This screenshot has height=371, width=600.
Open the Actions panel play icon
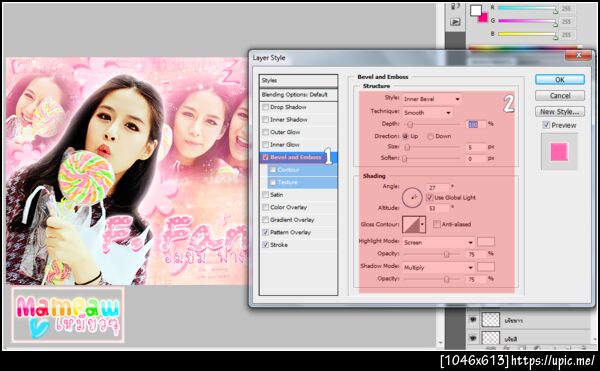coord(455,22)
